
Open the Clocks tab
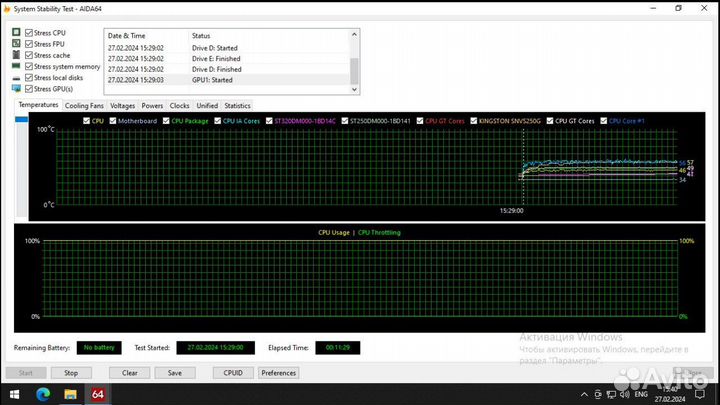(179, 106)
